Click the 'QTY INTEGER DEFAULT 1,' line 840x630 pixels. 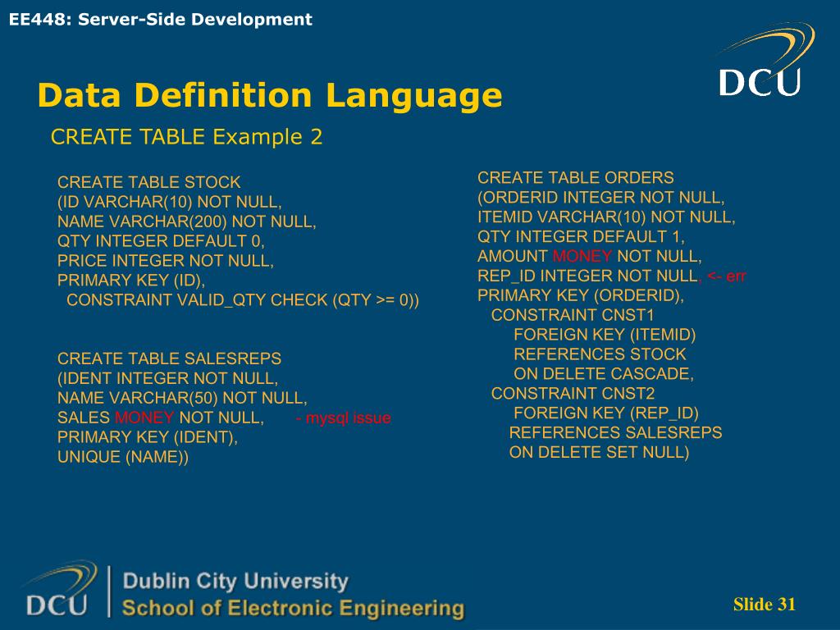click(581, 236)
